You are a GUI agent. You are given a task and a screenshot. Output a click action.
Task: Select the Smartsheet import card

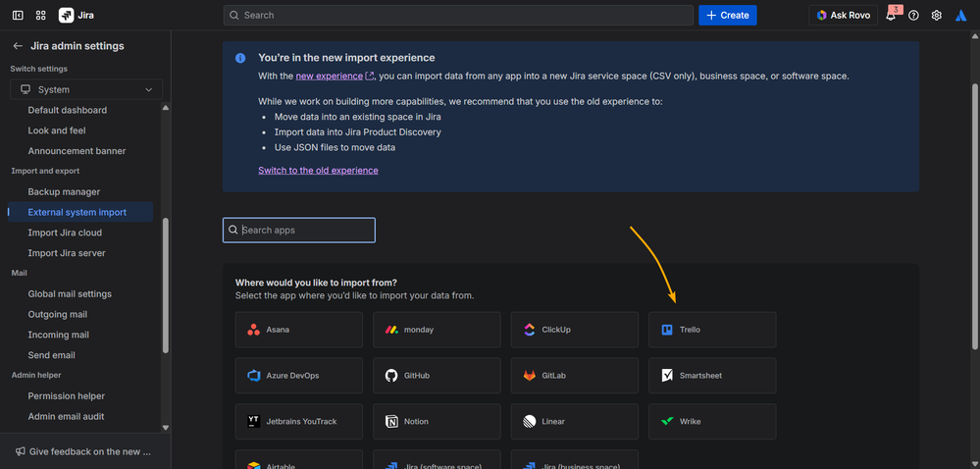(x=712, y=376)
